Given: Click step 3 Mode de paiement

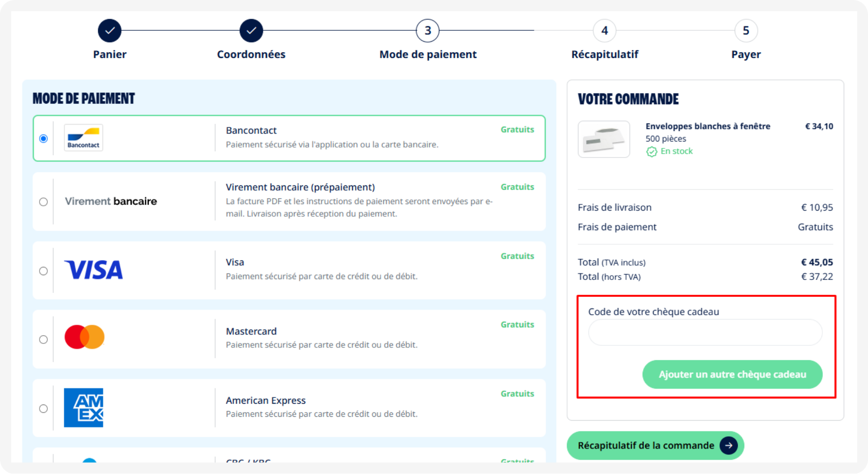Looking at the screenshot, I should coord(428,31).
